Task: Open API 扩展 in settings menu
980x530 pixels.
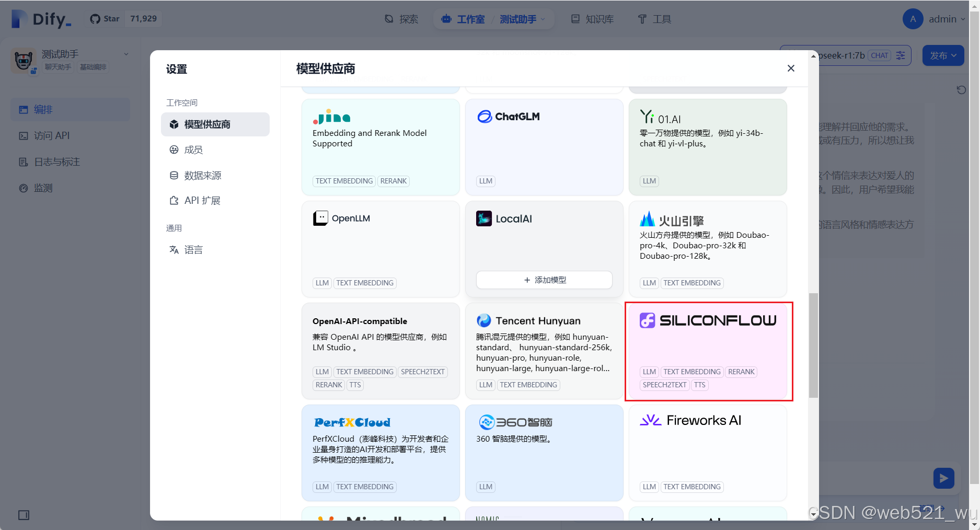Action: pos(215,200)
